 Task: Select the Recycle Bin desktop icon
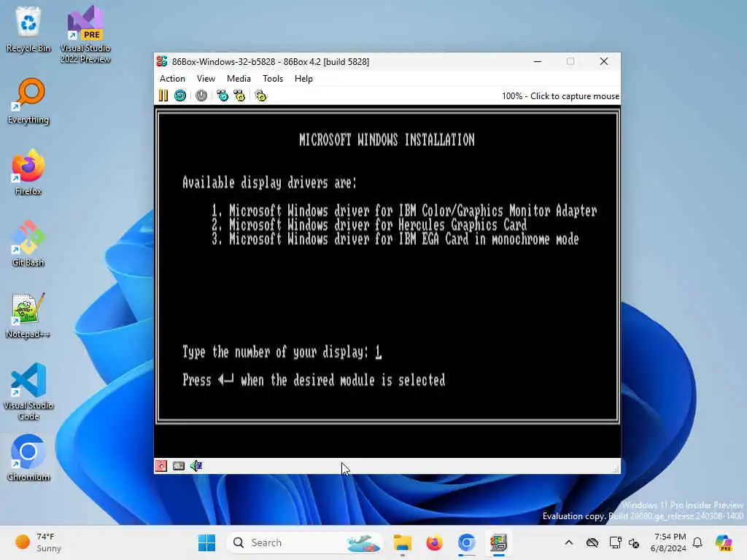28,29
